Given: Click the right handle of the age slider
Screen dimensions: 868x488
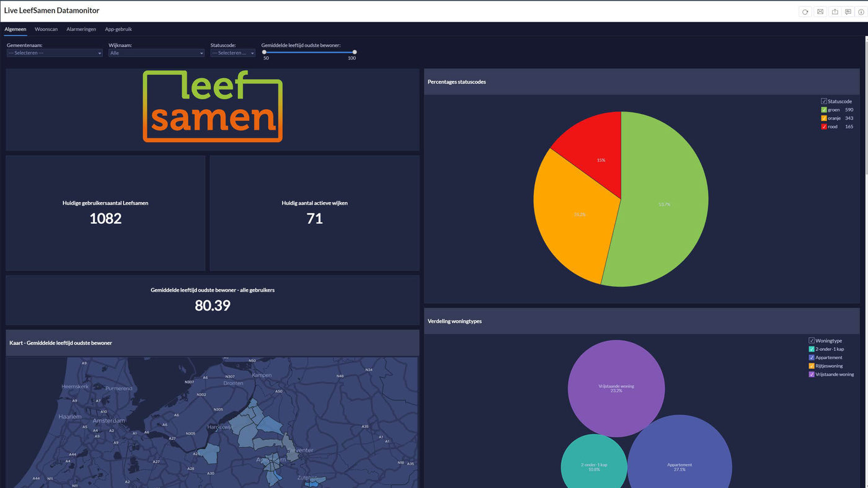Looking at the screenshot, I should click(x=355, y=52).
